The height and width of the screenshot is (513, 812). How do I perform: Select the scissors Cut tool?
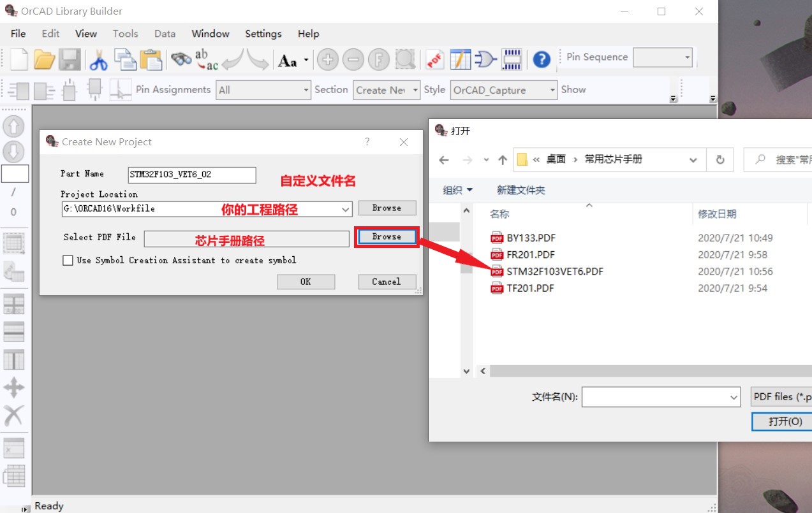[x=99, y=59]
